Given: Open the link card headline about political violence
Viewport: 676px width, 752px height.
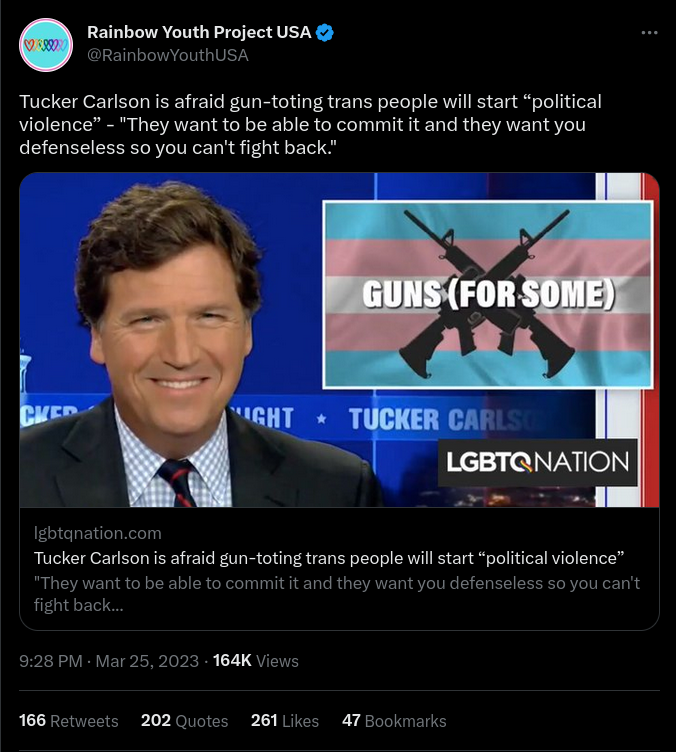Looking at the screenshot, I should [329, 558].
